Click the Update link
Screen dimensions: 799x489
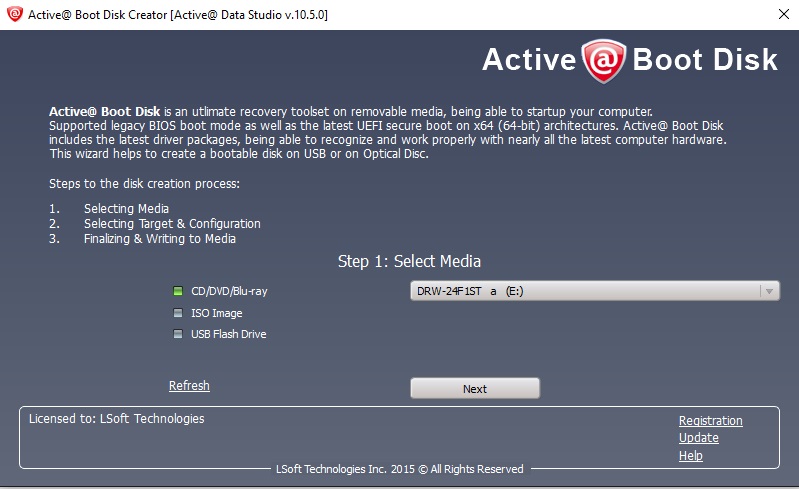pyautogui.click(x=699, y=438)
